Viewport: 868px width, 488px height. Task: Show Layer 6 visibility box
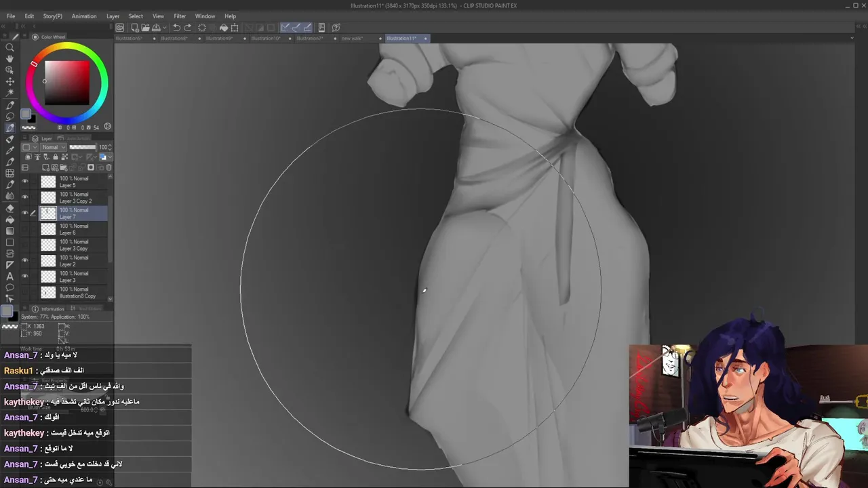(25, 229)
